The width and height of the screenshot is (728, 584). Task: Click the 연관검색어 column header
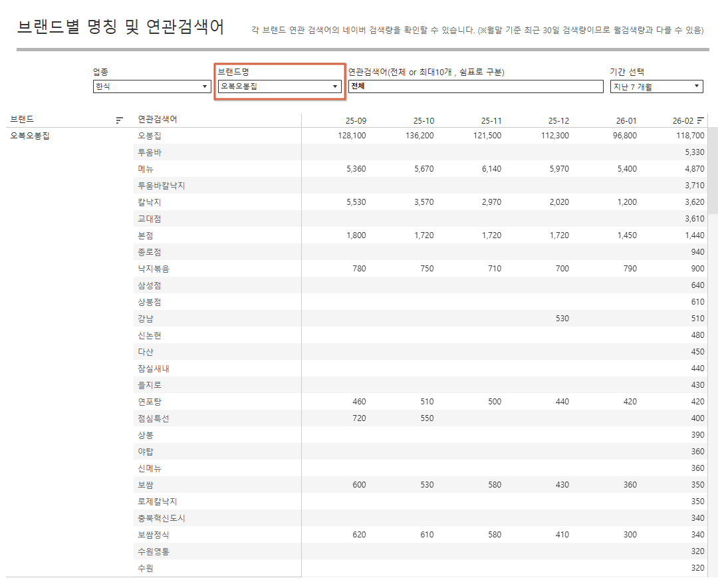[x=158, y=120]
